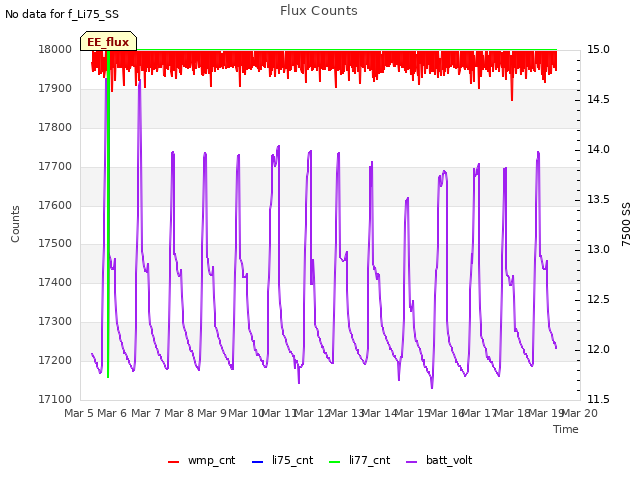Click the purple batt_volt legend swatch
640x480 pixels.
(412, 462)
